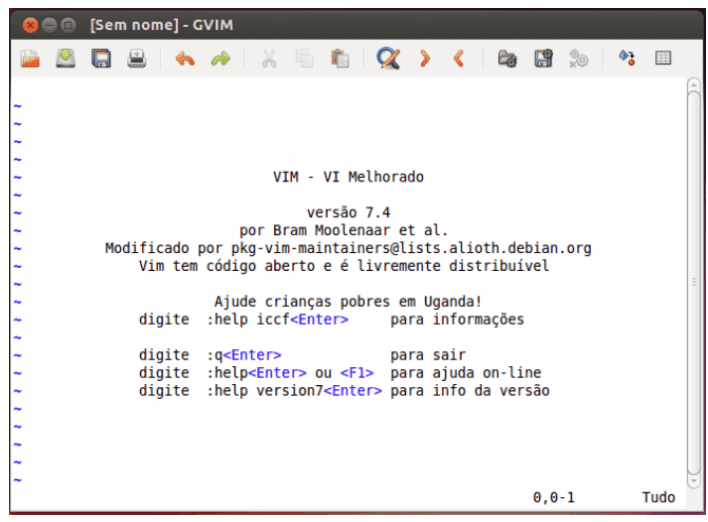Click the vertical scrollbar on the right
Screen dimensions: 708x522
click(x=694, y=280)
